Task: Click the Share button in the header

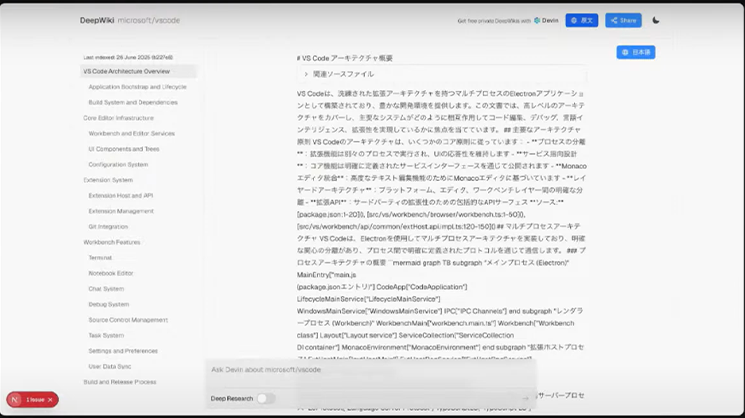Action: point(623,20)
